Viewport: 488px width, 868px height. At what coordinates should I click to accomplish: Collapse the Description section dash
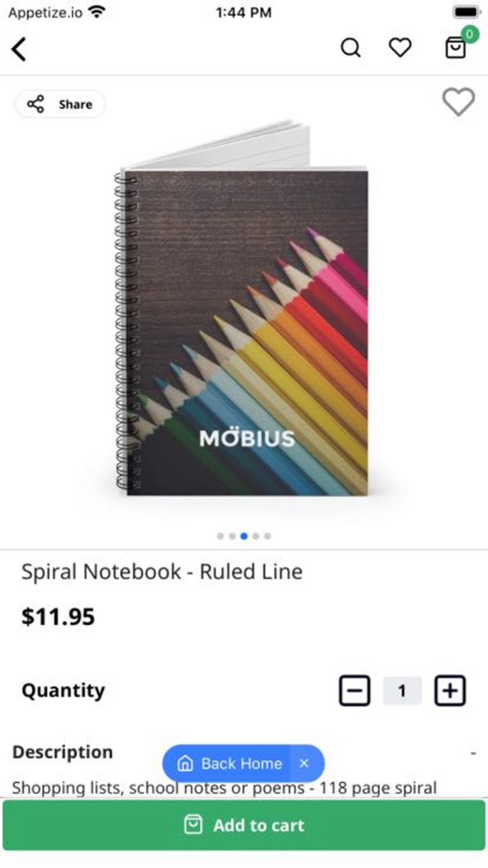click(x=473, y=753)
